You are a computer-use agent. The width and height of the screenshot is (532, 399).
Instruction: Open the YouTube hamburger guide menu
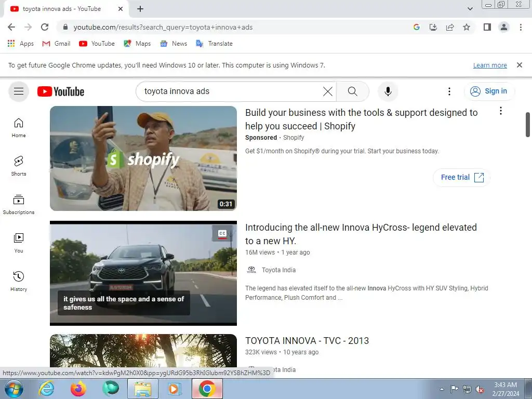click(19, 91)
